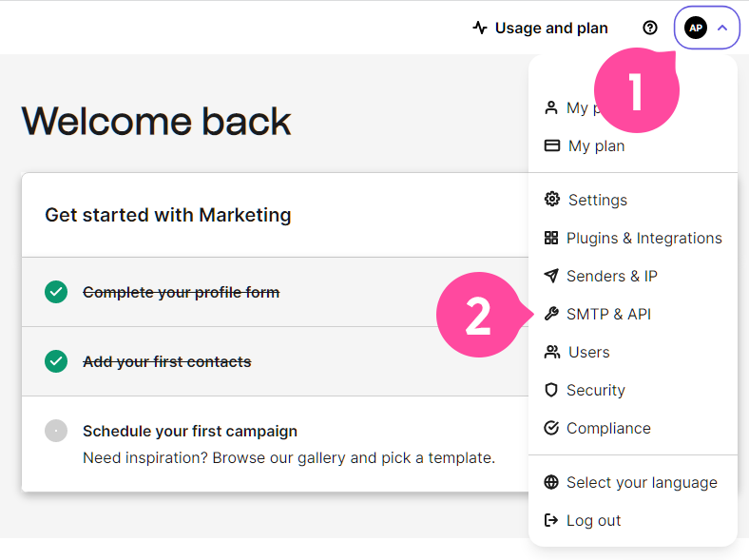Viewport: 749px width, 560px height.
Task: Click the help question mark icon
Action: [x=649, y=29]
